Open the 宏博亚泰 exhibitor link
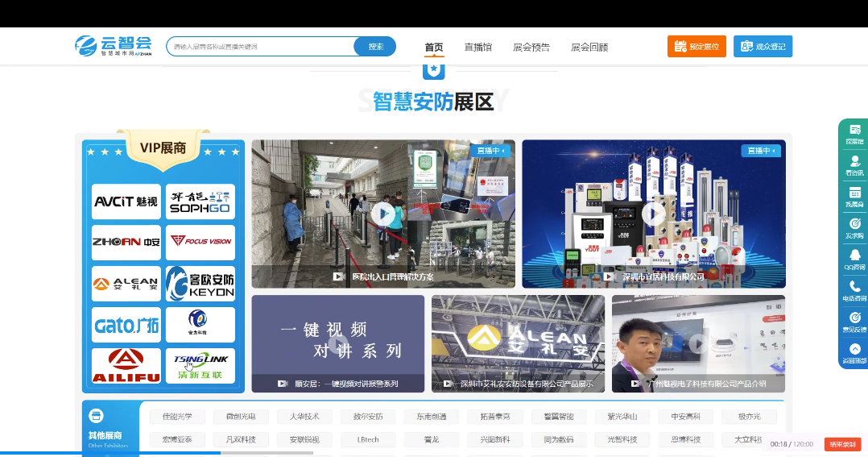The image size is (868, 457). [177, 440]
